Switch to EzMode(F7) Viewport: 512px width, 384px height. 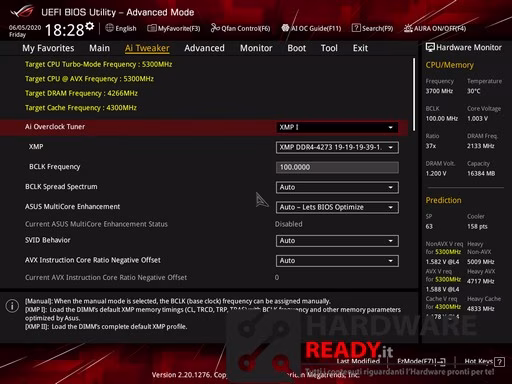click(x=421, y=361)
